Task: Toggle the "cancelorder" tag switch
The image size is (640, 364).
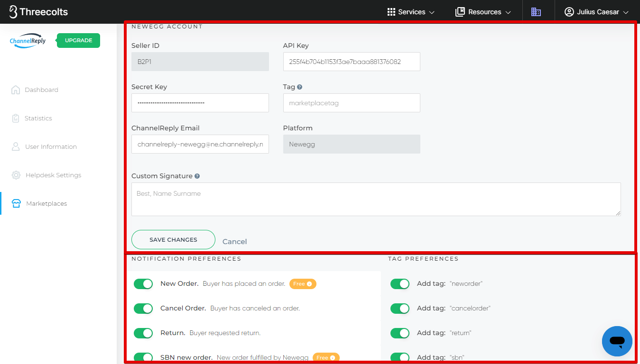Action: [x=400, y=309]
